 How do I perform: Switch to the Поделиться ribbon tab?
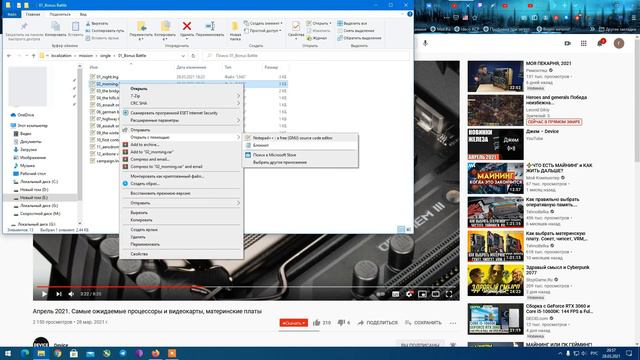click(x=60, y=14)
